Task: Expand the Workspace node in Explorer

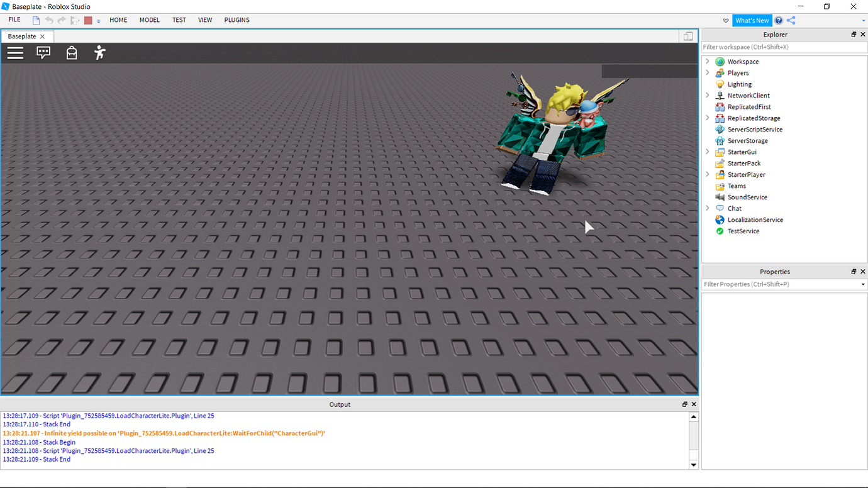Action: (x=707, y=61)
